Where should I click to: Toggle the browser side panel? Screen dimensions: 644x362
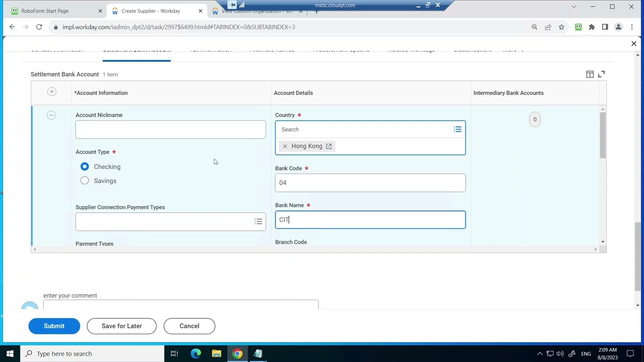pyautogui.click(x=605, y=27)
